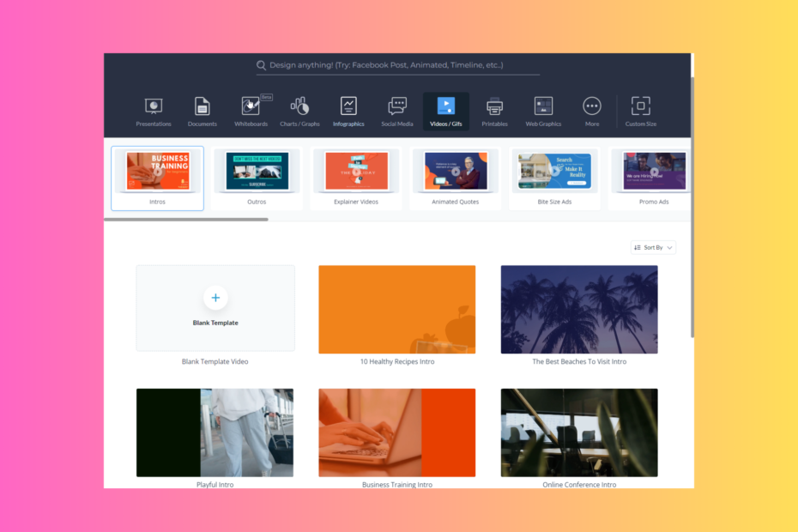Choose the Custom Size icon
Image resolution: width=798 pixels, height=532 pixels.
[640, 106]
